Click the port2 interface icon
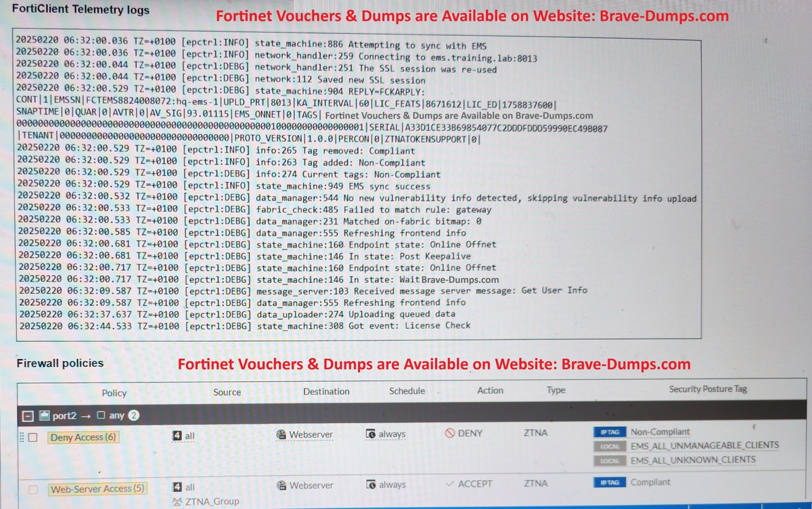This screenshot has width=812, height=509. [45, 416]
